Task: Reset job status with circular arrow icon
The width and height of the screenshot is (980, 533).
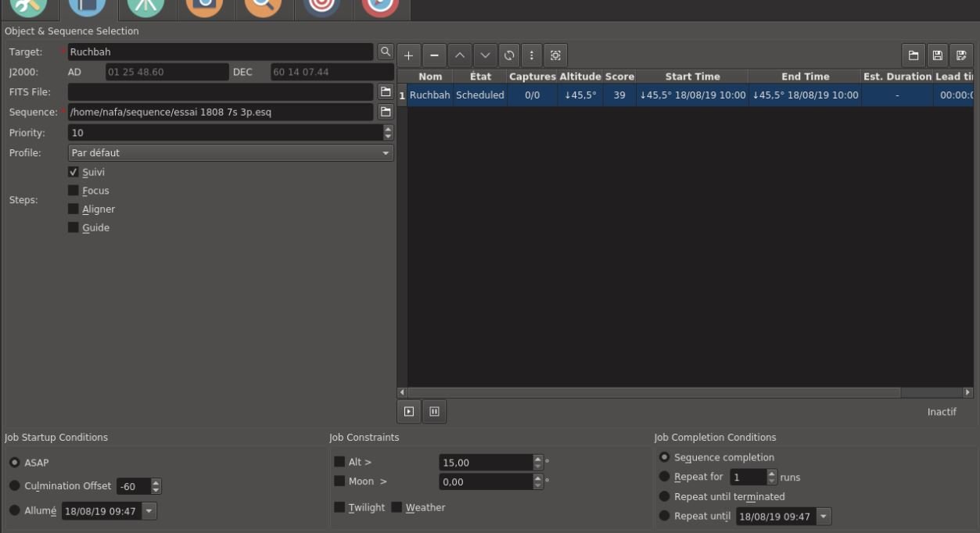Action: point(509,55)
